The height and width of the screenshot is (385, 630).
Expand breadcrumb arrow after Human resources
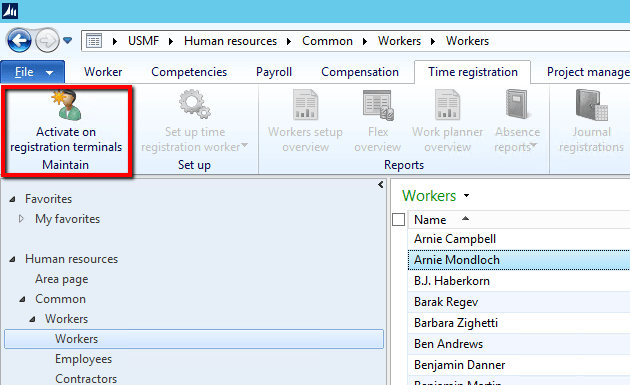pyautogui.click(x=289, y=41)
